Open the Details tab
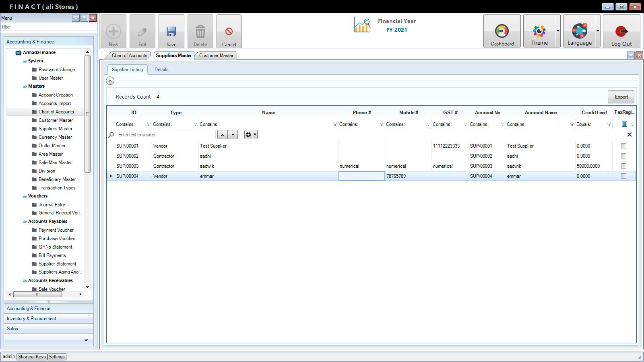 point(161,70)
